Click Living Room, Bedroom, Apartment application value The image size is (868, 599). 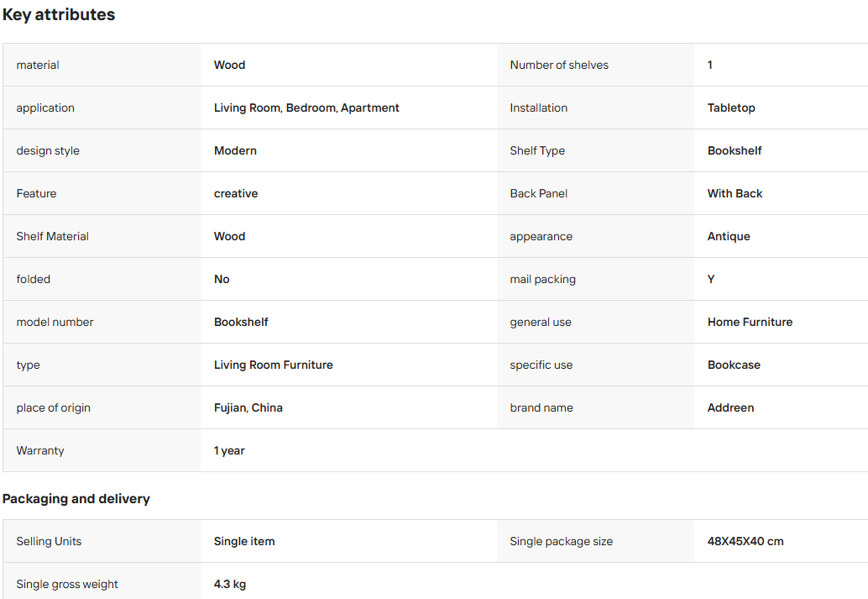(306, 108)
